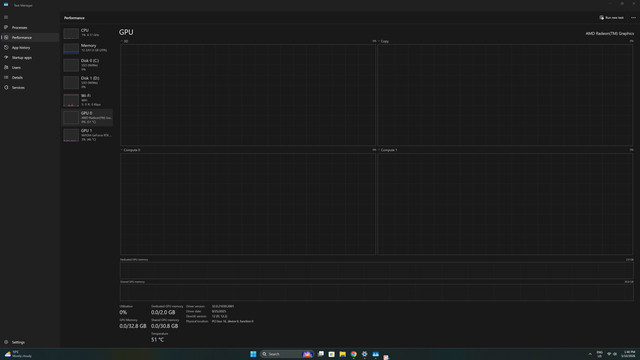The width and height of the screenshot is (640, 360).
Task: Click the Dedicated GPU memory graph
Action: point(376,271)
